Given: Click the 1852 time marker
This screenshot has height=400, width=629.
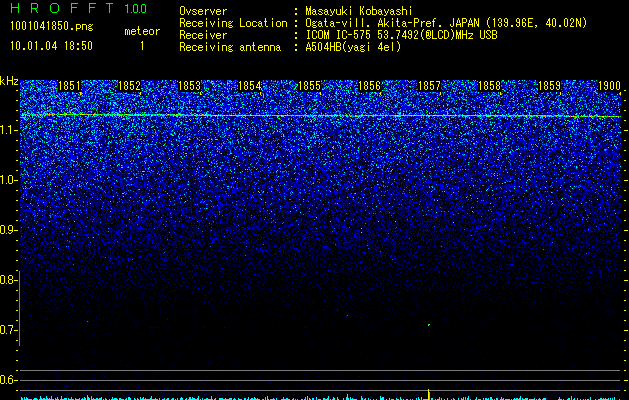Looking at the screenshot, I should coord(129,86).
